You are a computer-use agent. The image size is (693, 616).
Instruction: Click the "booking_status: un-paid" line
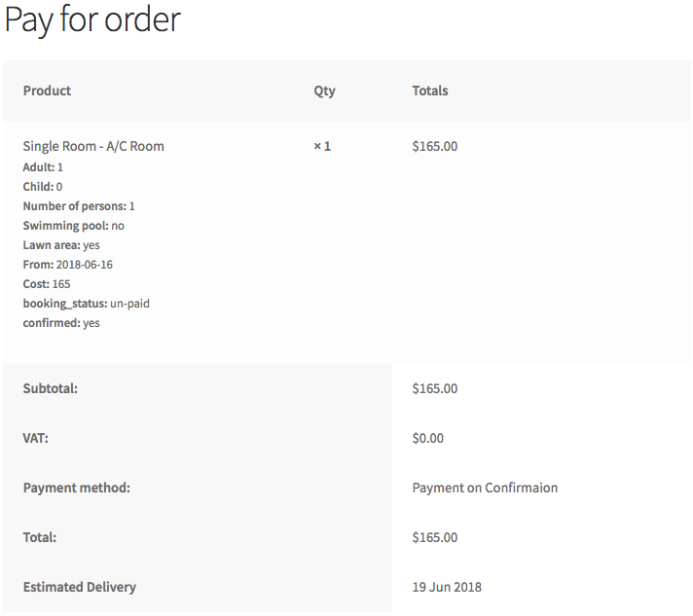86,304
